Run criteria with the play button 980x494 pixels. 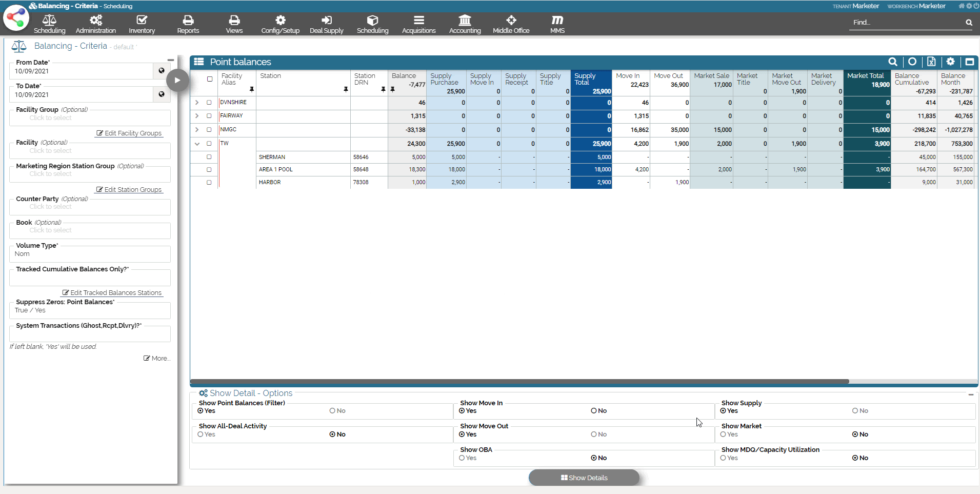(177, 80)
